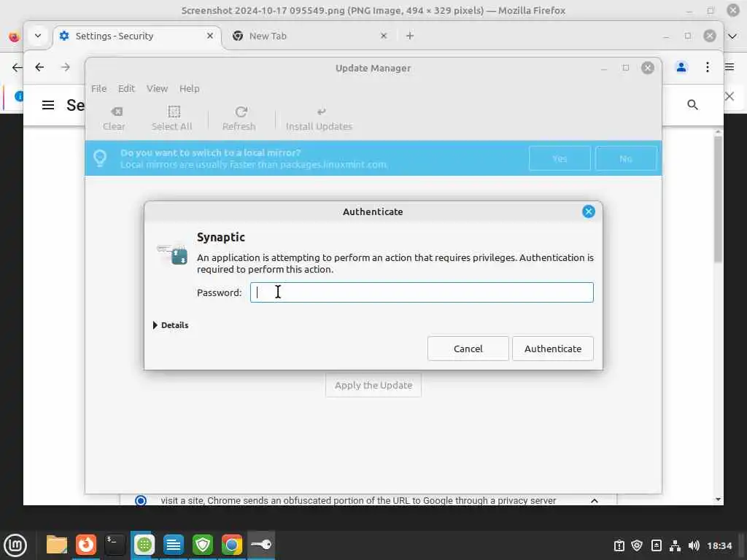This screenshot has width=747, height=560.
Task: Open the Edit menu in Update Manager
Action: pyautogui.click(x=126, y=88)
